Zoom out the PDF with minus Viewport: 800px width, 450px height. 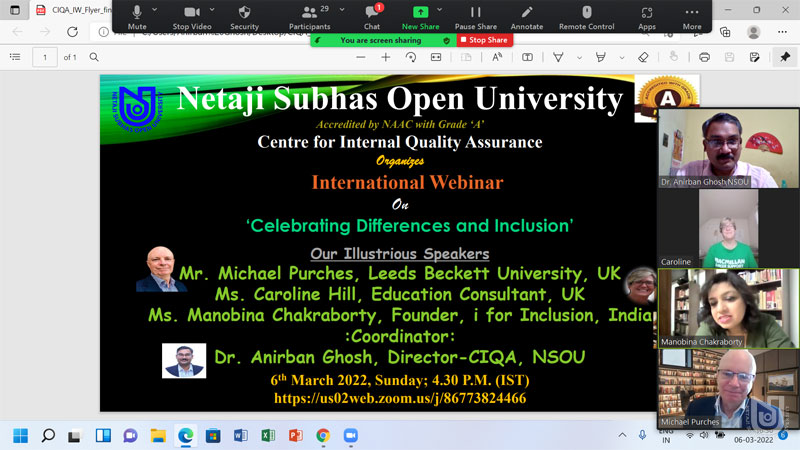click(361, 57)
